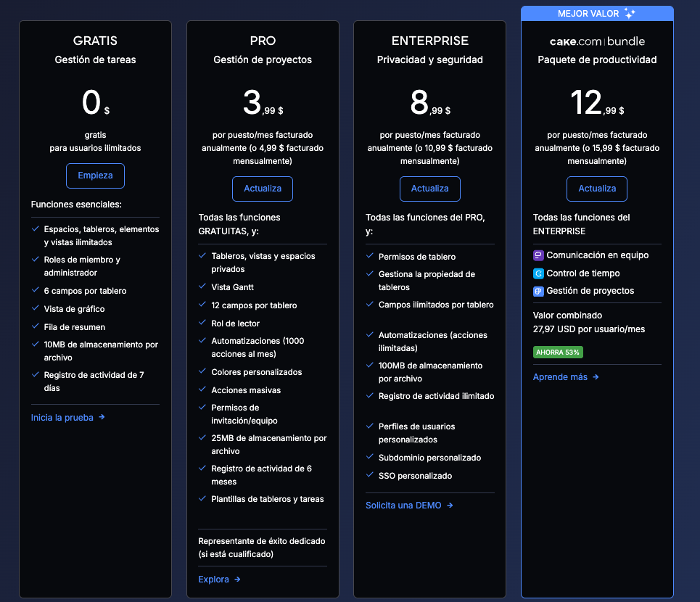Click the MEJOR VALOR banner label

(x=588, y=14)
